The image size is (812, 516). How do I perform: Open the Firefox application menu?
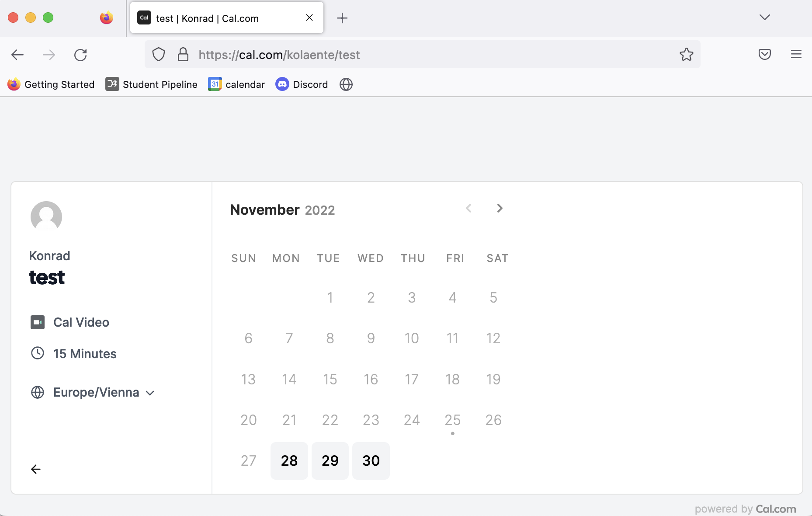(x=796, y=54)
